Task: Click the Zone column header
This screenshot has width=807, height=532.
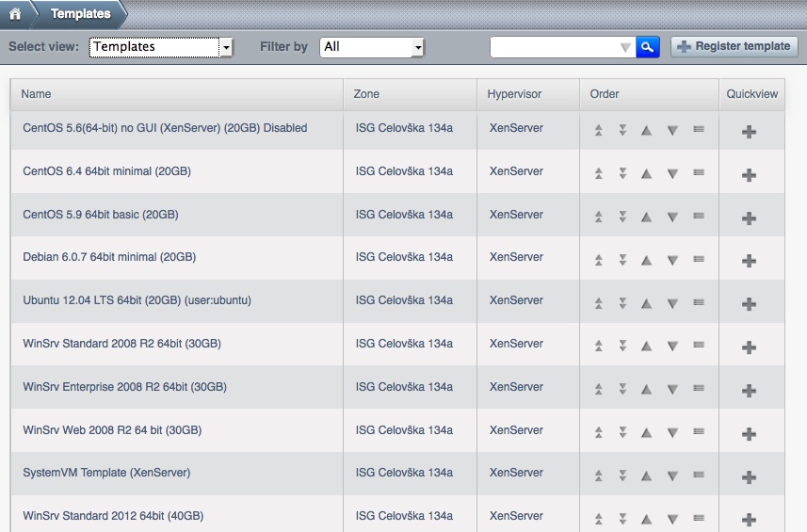Action: pos(366,94)
